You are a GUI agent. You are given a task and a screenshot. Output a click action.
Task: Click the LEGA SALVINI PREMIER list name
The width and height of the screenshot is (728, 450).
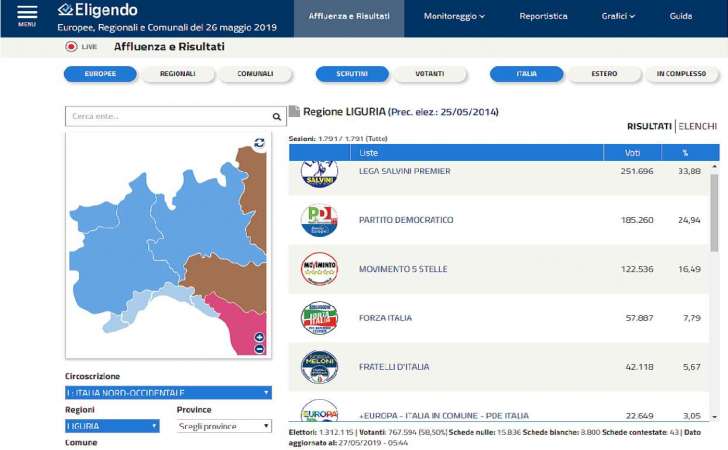[404, 171]
